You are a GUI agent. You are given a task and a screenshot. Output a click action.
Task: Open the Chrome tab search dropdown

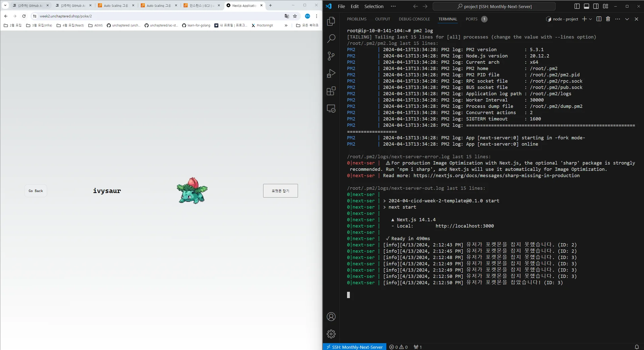(5, 5)
